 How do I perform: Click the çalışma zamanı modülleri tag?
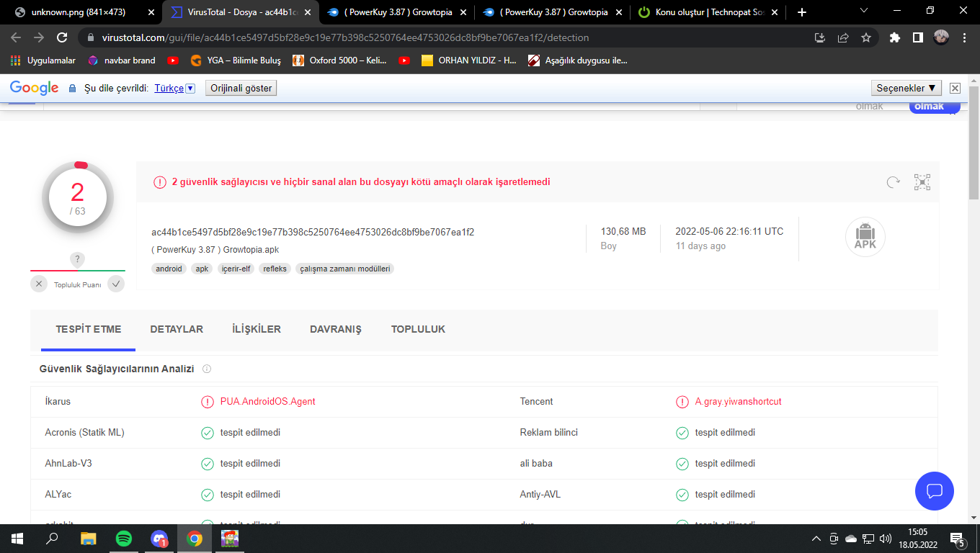[x=345, y=269]
